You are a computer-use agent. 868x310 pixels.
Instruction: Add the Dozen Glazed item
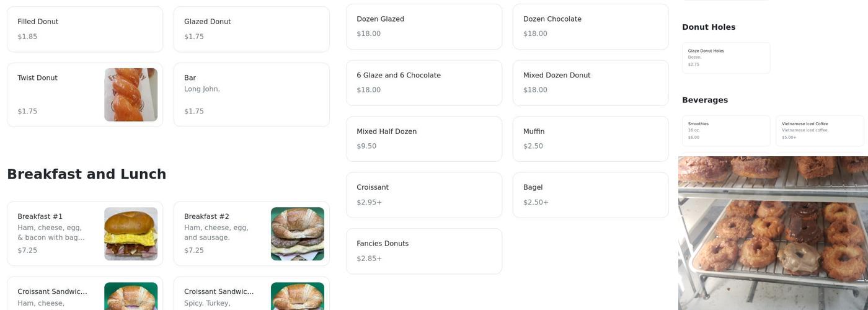pyautogui.click(x=423, y=27)
